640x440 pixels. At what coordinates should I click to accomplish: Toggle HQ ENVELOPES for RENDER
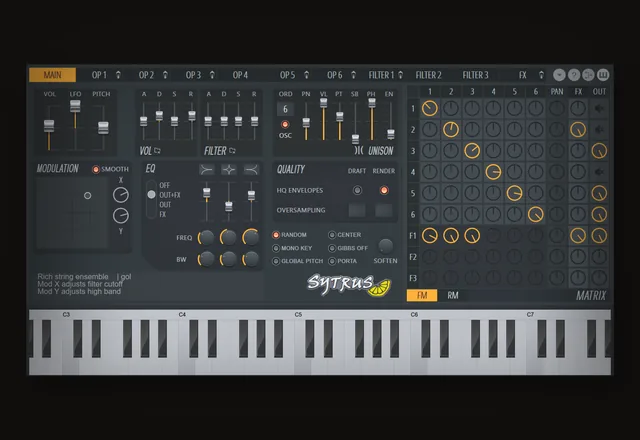pos(384,190)
